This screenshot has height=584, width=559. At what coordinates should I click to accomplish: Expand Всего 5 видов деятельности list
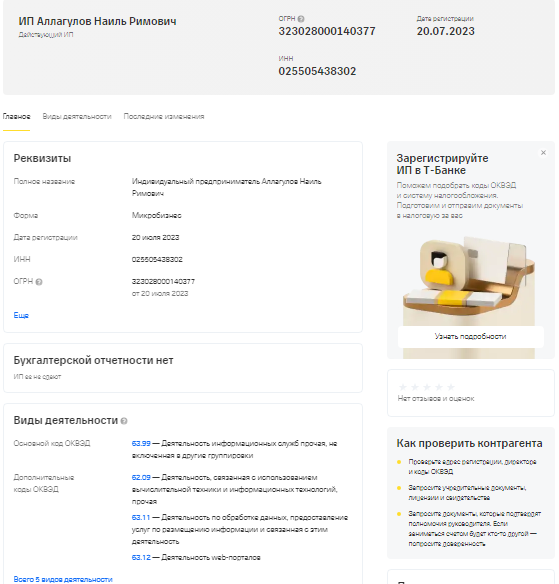click(63, 579)
